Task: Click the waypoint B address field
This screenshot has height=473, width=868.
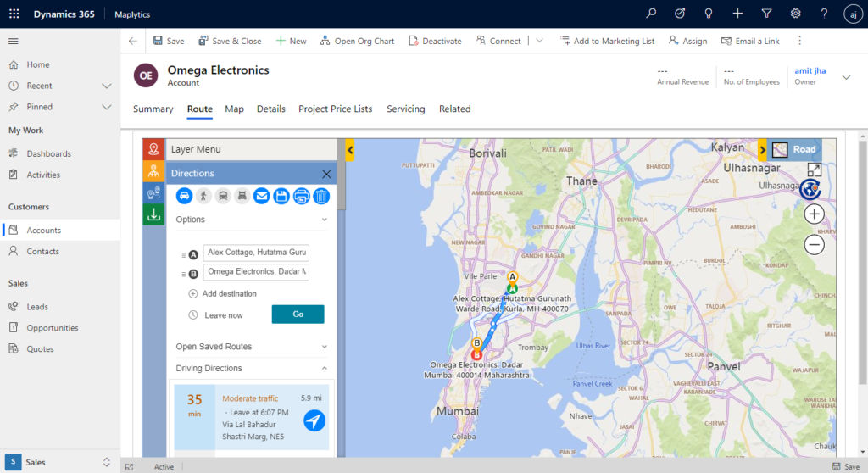Action: (x=256, y=272)
